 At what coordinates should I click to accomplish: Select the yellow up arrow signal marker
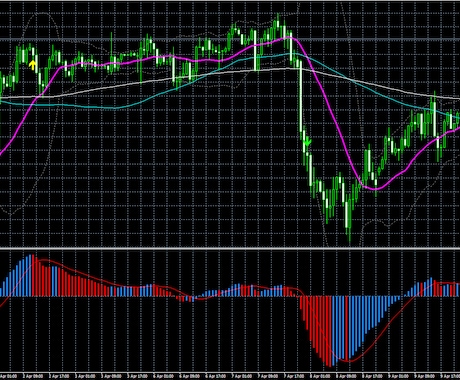[32, 65]
